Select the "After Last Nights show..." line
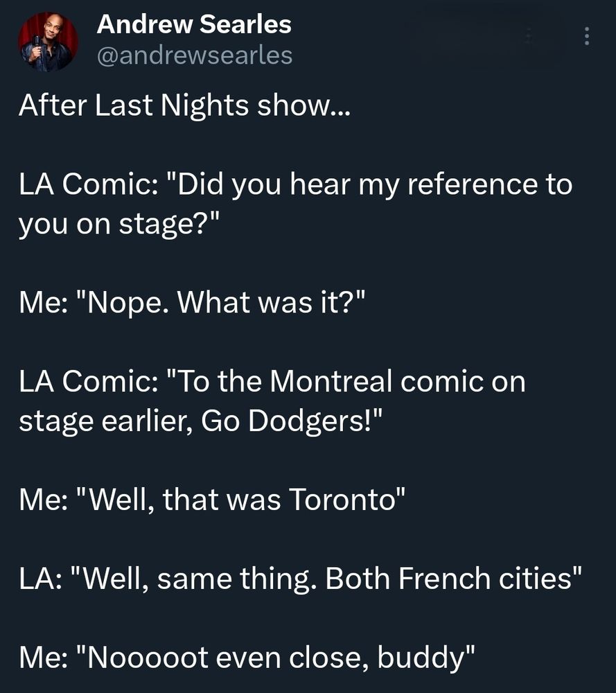 coord(185,107)
